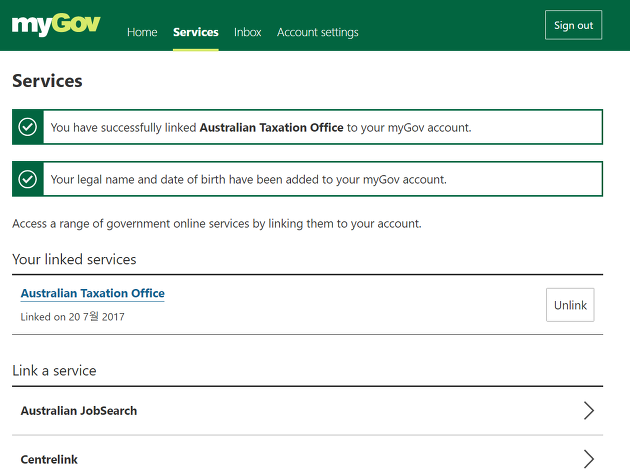Open the Home tab
This screenshot has width=630, height=472.
coord(142,32)
